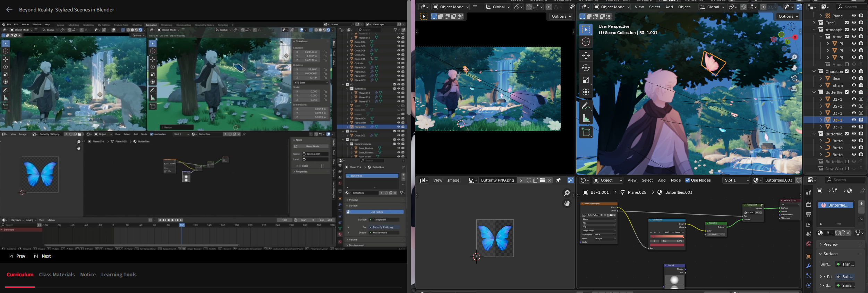Pick the Annotate pencil tool
The width and height of the screenshot is (868, 293).
click(586, 106)
